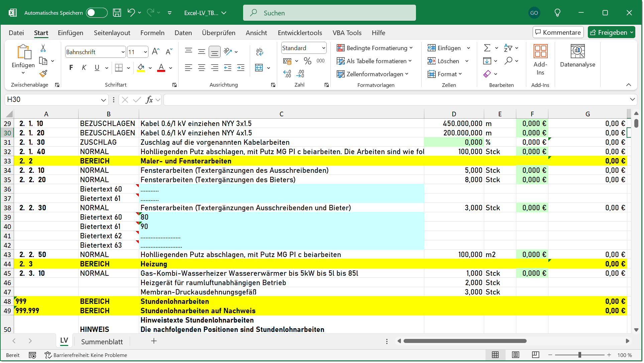Open Bedingte Formatierung
The height and width of the screenshot is (363, 644).
374,48
